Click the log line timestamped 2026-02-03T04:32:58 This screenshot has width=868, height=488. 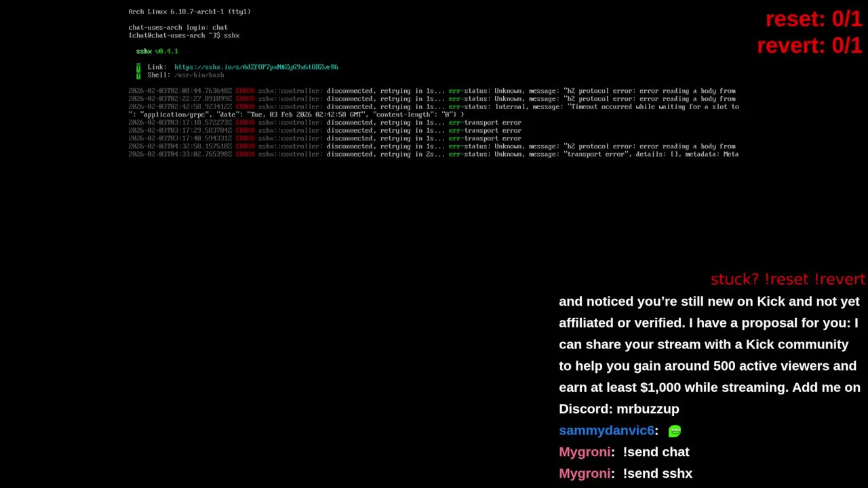[432, 146]
